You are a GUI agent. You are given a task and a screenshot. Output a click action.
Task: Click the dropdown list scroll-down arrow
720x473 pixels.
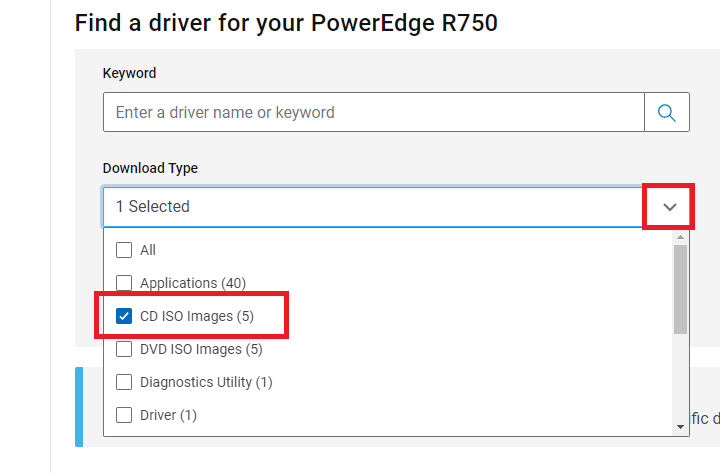click(x=681, y=427)
